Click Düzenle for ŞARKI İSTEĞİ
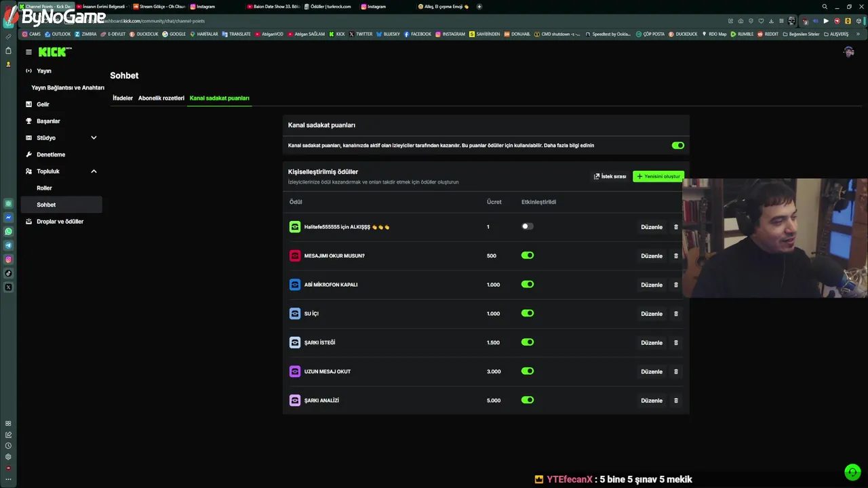 (x=651, y=343)
